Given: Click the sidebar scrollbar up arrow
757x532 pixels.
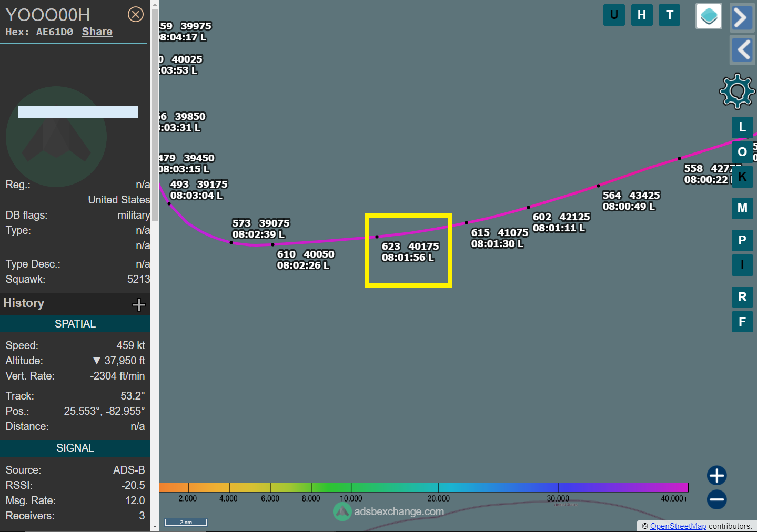Looking at the screenshot, I should pyautogui.click(x=155, y=5).
